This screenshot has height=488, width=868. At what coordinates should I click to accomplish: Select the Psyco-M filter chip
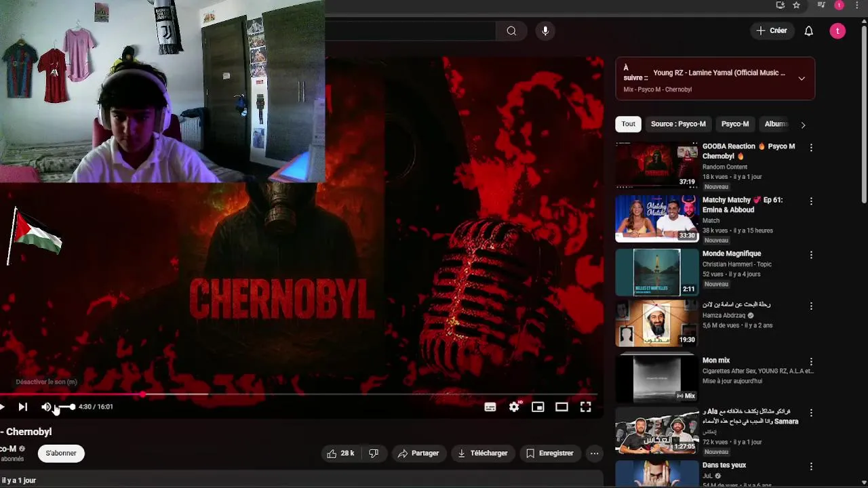(735, 124)
